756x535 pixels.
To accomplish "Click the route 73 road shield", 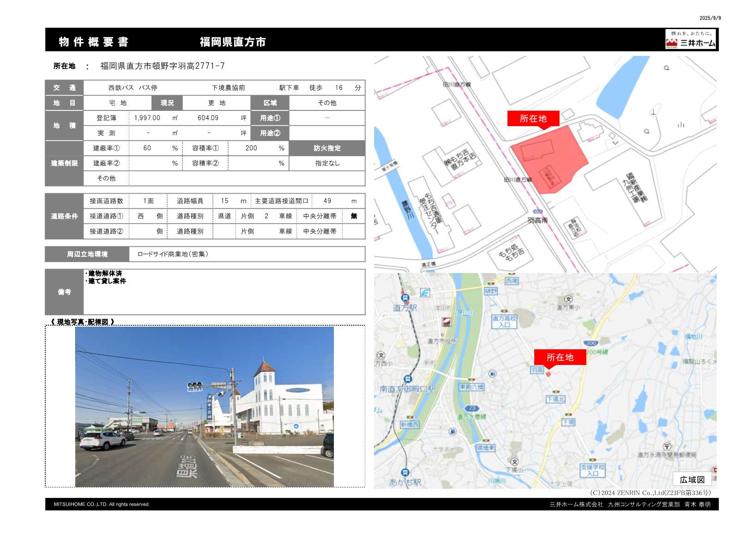I will point(472,408).
